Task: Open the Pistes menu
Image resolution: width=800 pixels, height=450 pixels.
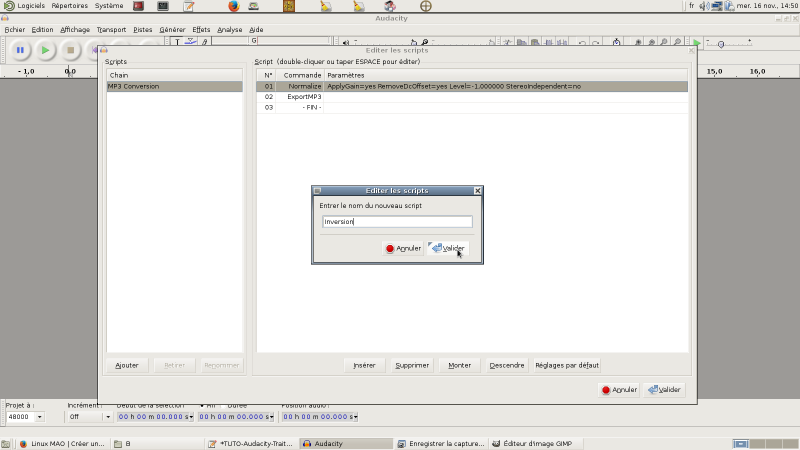Action: (142, 30)
